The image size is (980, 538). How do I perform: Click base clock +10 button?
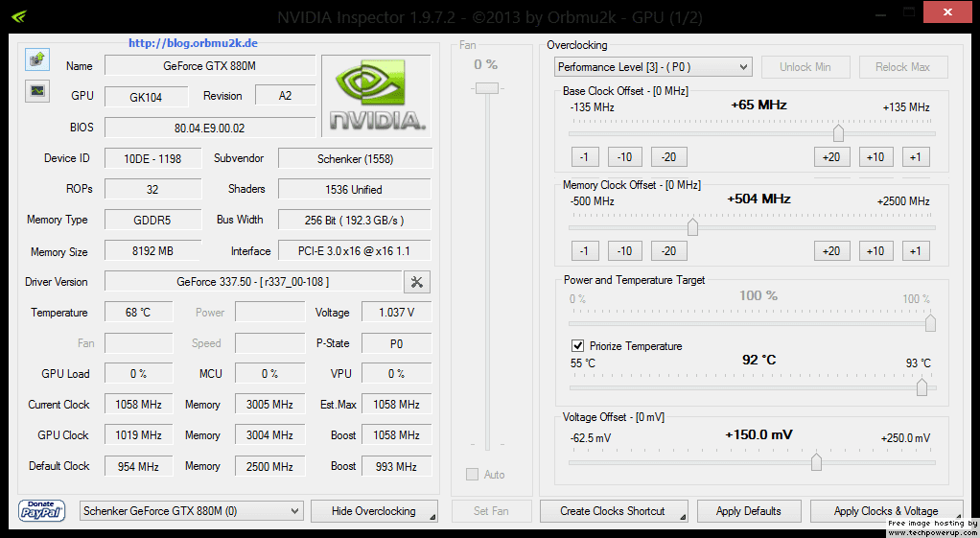pos(875,157)
